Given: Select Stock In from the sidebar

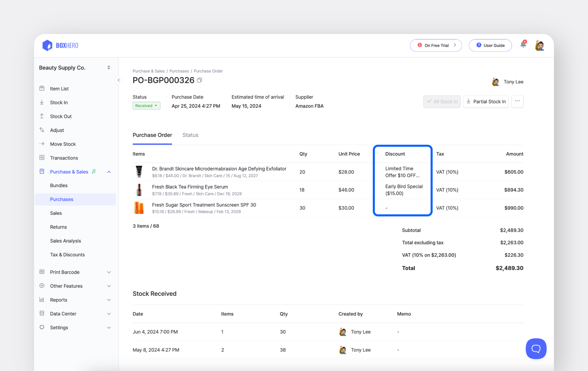Looking at the screenshot, I should (x=59, y=102).
